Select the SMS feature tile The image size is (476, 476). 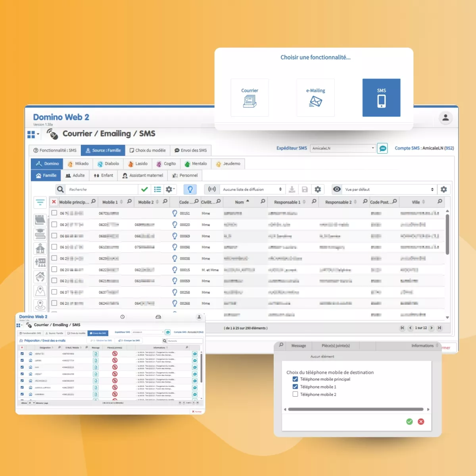381,98
